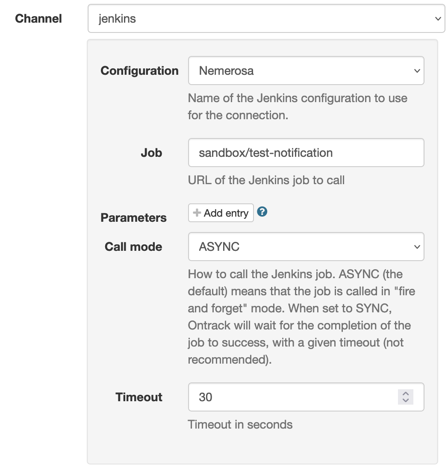Increase Timeout with the up stepper arrow
Image resolution: width=448 pixels, height=476 pixels.
(x=406, y=394)
